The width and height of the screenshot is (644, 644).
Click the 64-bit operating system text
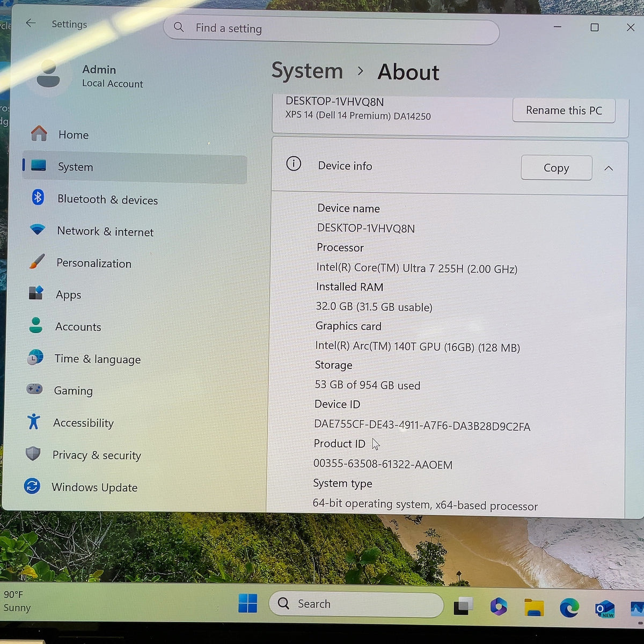coord(371,504)
